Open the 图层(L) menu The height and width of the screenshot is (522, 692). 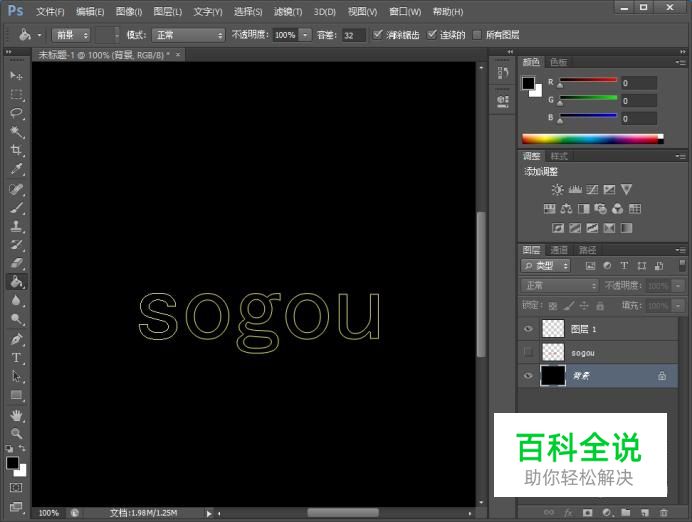pos(167,11)
